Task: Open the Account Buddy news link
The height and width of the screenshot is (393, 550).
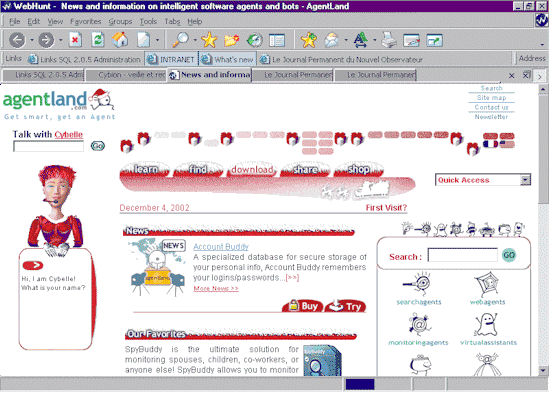Action: pos(221,247)
